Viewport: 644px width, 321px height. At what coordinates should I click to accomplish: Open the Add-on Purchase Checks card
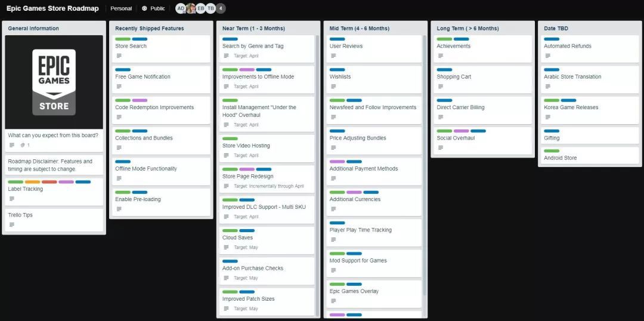(267, 271)
